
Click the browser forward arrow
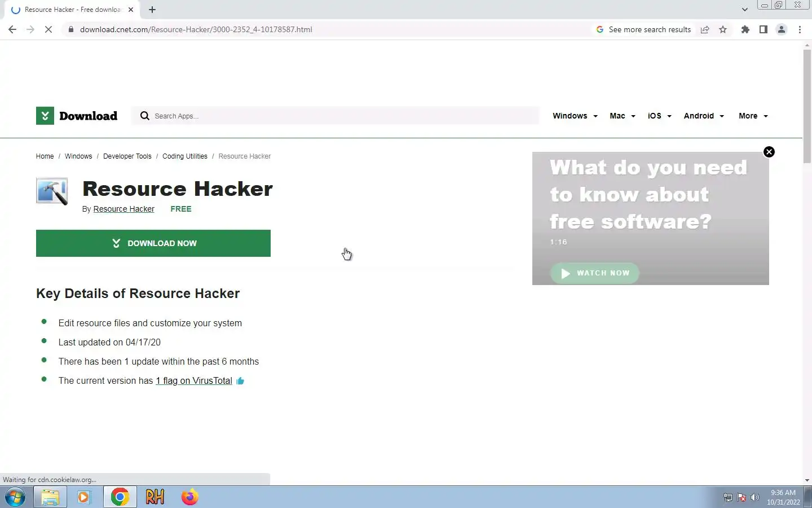(x=30, y=29)
